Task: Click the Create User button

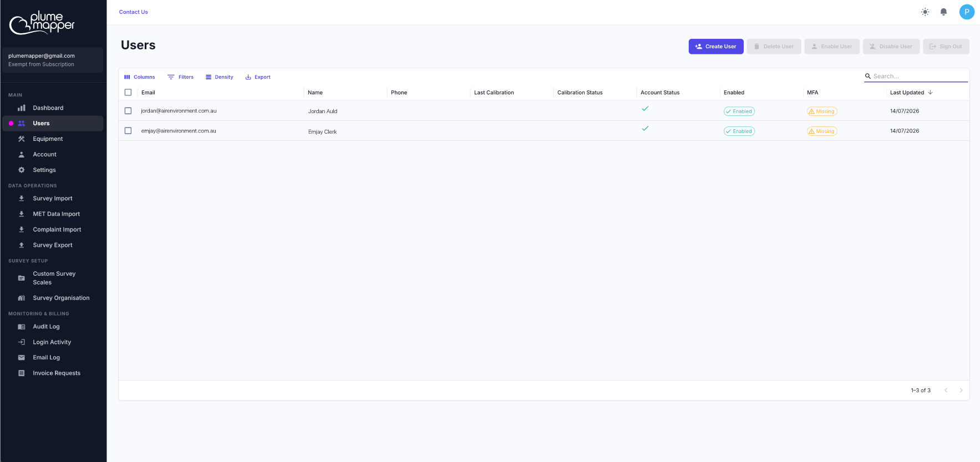Action: coord(716,47)
